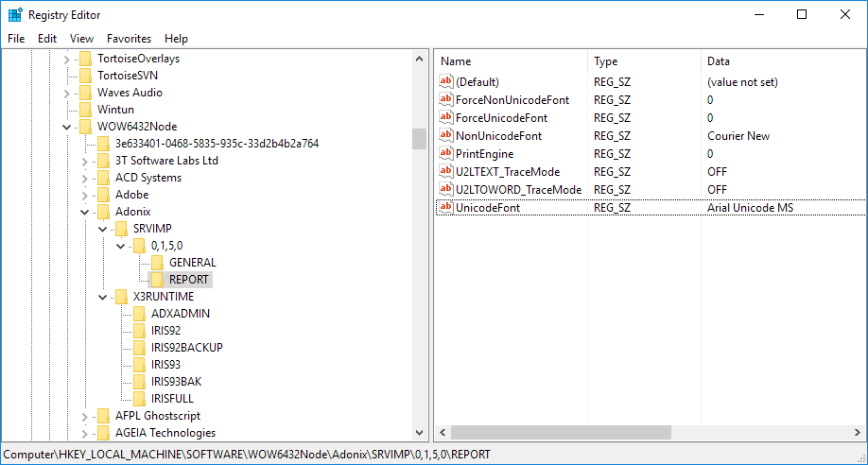Collapse the X3RUNTIME key
The width and height of the screenshot is (868, 465).
103,298
